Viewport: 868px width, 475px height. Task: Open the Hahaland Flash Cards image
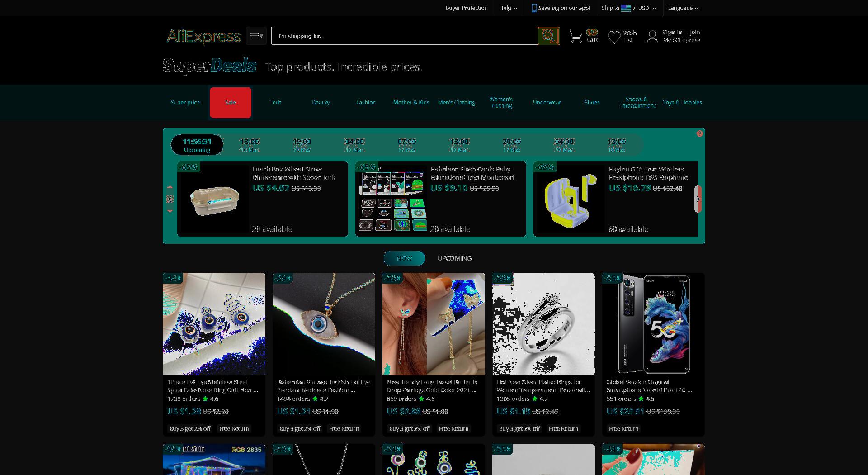(x=392, y=199)
